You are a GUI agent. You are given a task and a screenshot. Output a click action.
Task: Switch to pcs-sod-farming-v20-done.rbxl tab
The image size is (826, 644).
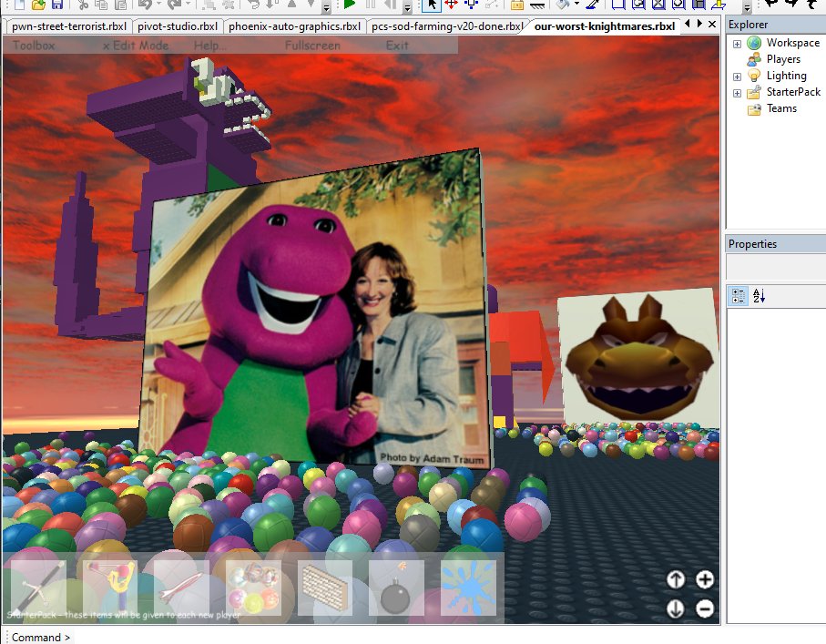(447, 26)
